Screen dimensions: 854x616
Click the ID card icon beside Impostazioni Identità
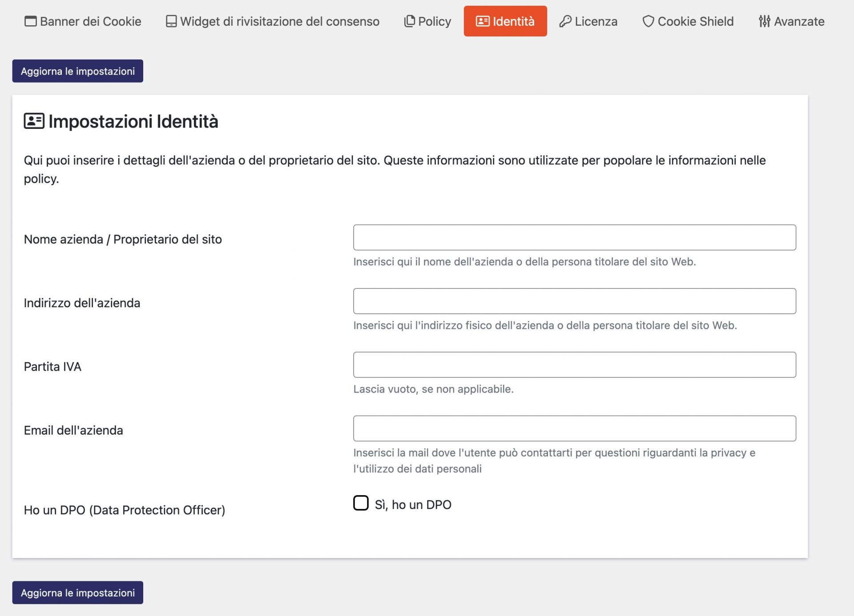click(x=34, y=121)
